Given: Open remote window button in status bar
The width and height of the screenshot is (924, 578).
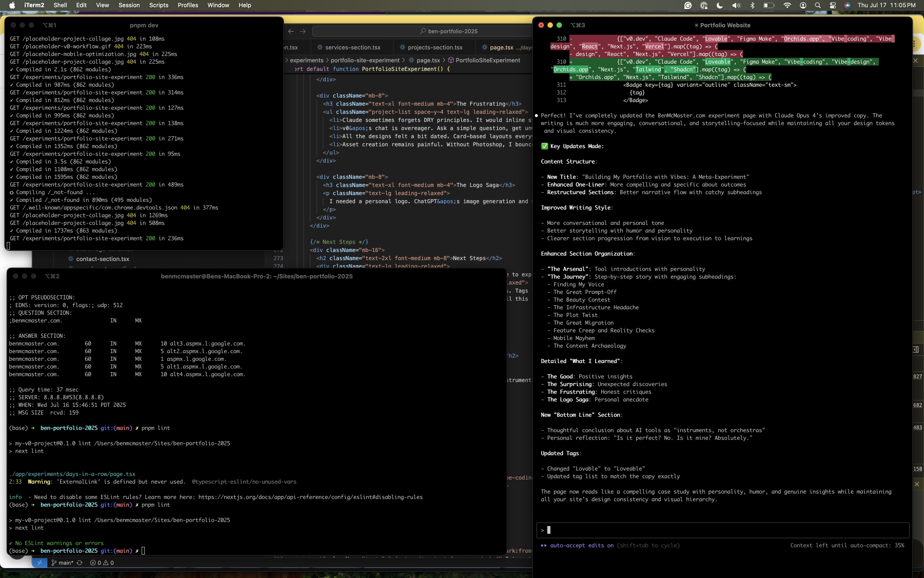Looking at the screenshot, I should (x=39, y=563).
